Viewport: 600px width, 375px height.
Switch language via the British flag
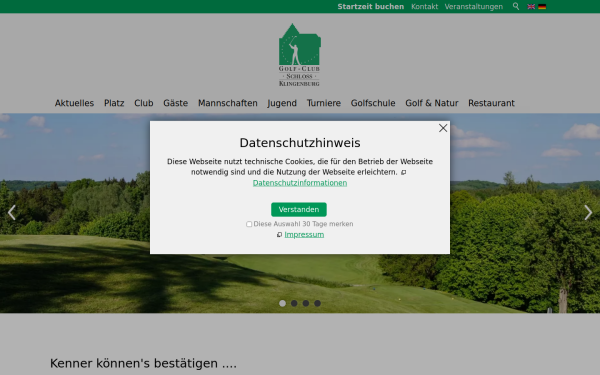[531, 7]
